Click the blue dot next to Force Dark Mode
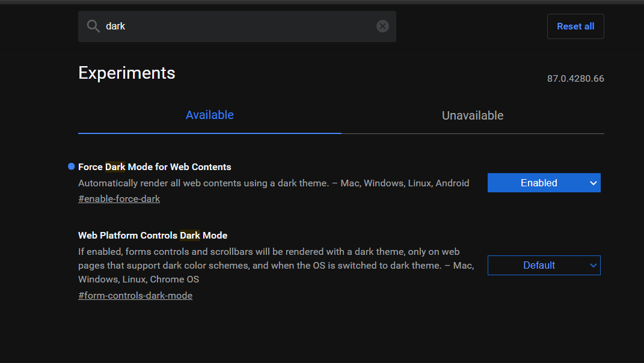 click(70, 166)
